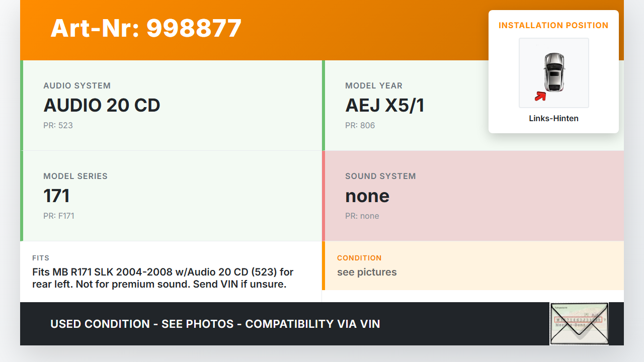Click the envelope VIN icon
This screenshot has width=644, height=362.
(x=579, y=324)
